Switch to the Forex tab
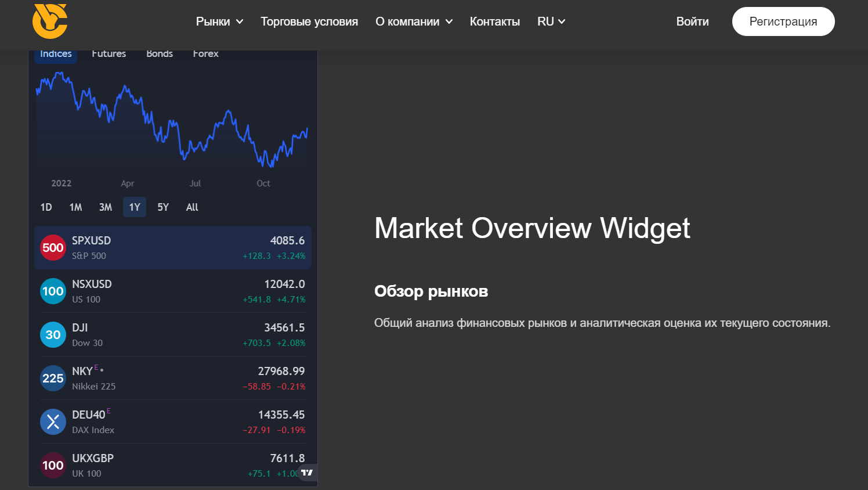868x490 pixels. point(205,54)
